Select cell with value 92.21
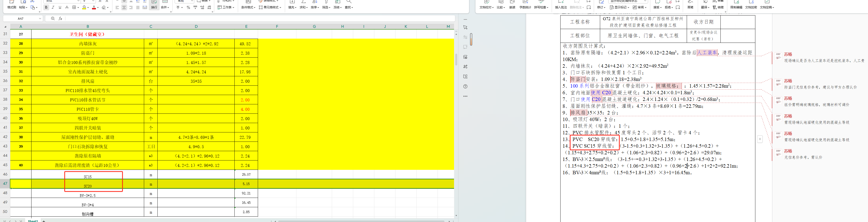Screen dimensions: 868x222 pyautogui.click(x=246, y=193)
